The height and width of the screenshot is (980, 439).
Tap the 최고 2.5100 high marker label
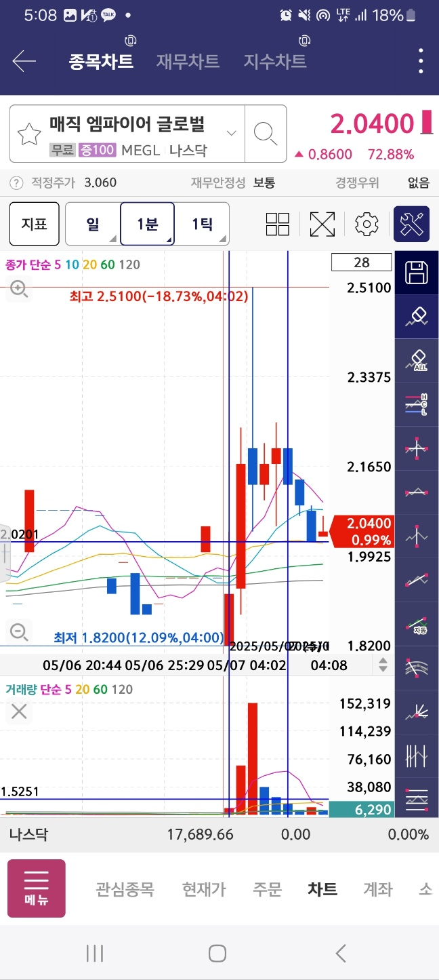click(159, 296)
